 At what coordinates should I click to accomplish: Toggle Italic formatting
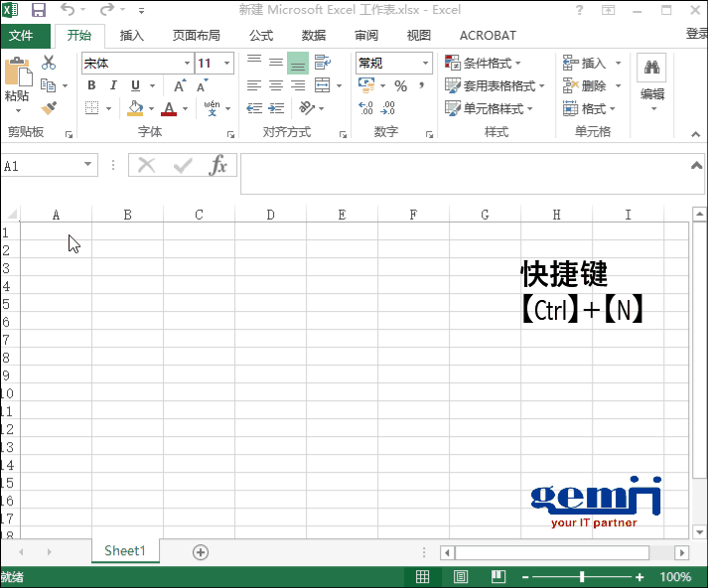[113, 86]
